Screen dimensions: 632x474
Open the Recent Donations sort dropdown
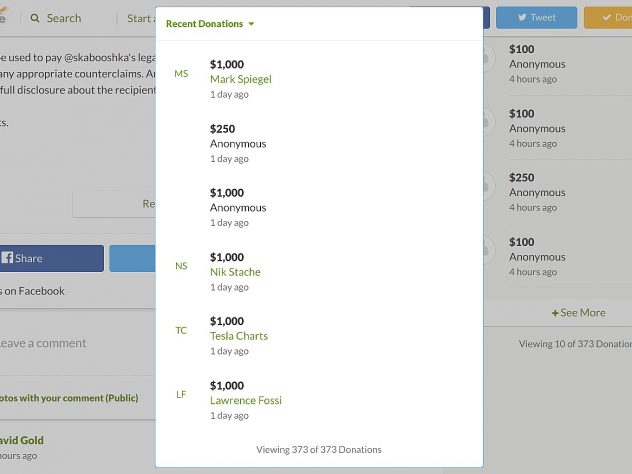click(210, 24)
